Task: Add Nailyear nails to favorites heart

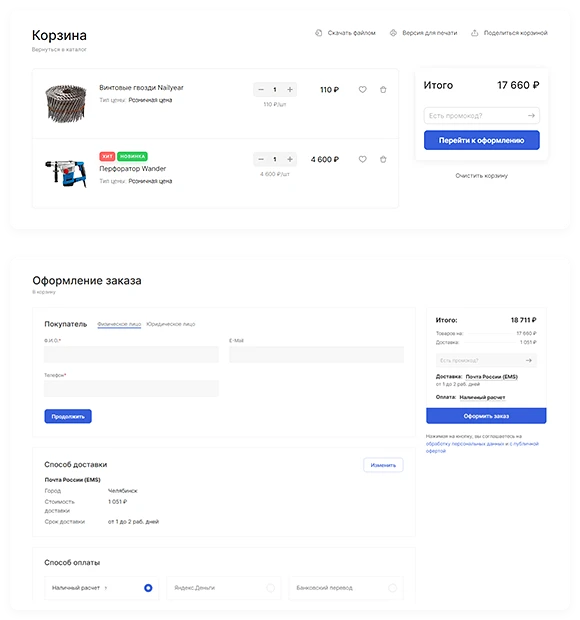Action: coord(363,90)
